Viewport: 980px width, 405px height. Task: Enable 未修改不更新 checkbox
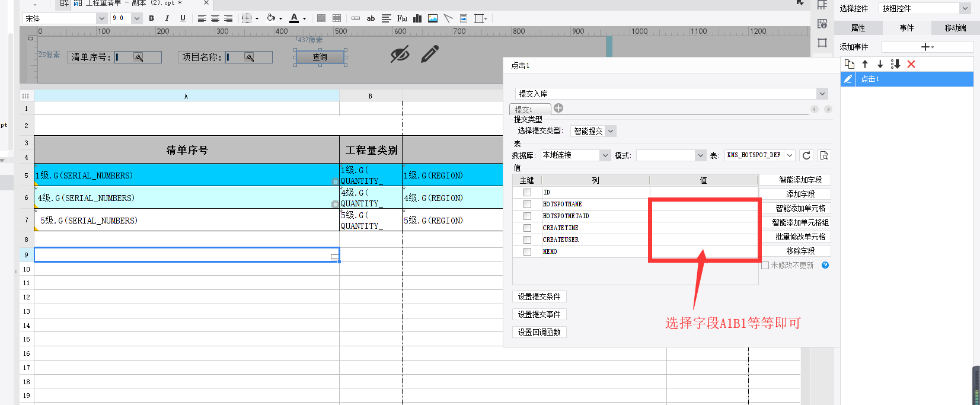coord(765,265)
